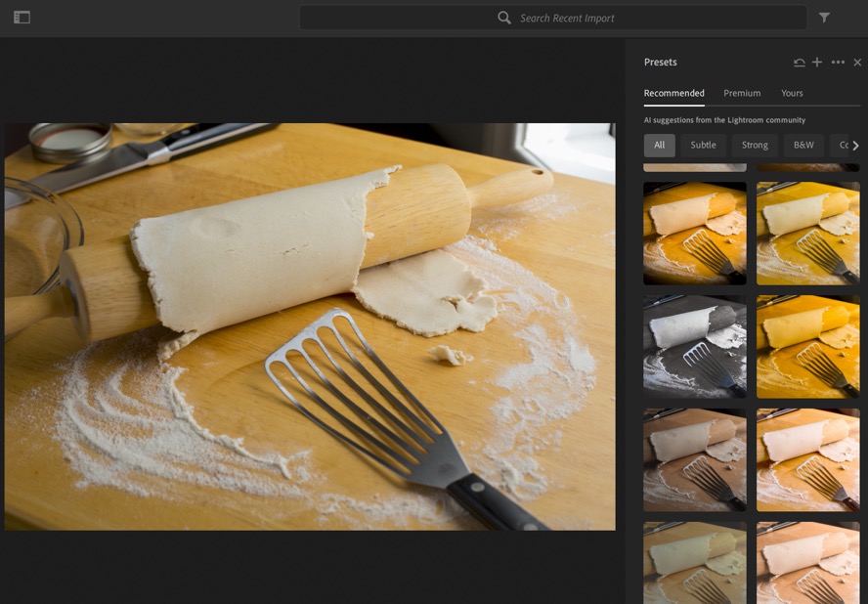Image resolution: width=868 pixels, height=604 pixels.
Task: Switch to the Premium presets tab
Action: (742, 93)
